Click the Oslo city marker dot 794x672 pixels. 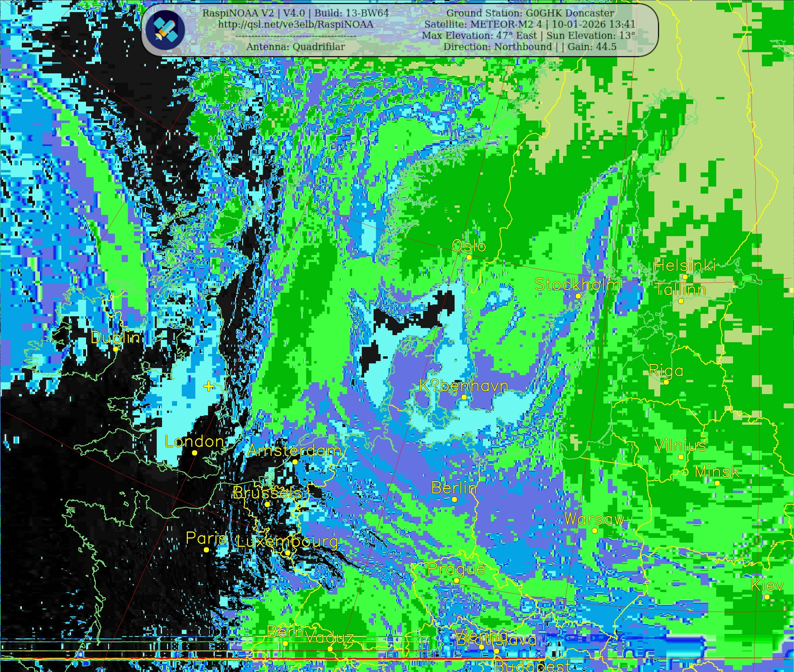point(469,258)
